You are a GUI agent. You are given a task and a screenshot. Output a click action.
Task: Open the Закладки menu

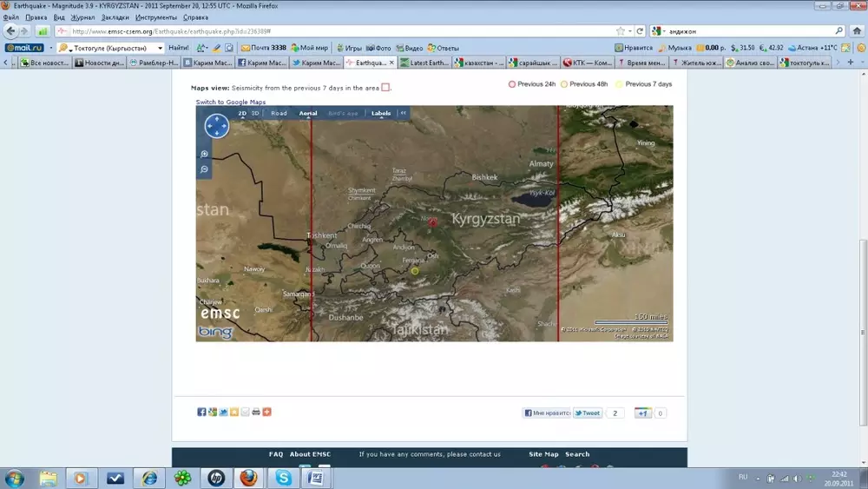(x=115, y=17)
